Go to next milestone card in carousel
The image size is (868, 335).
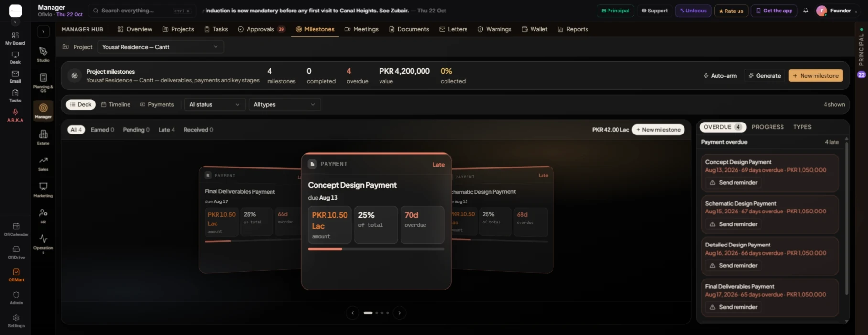pyautogui.click(x=400, y=313)
